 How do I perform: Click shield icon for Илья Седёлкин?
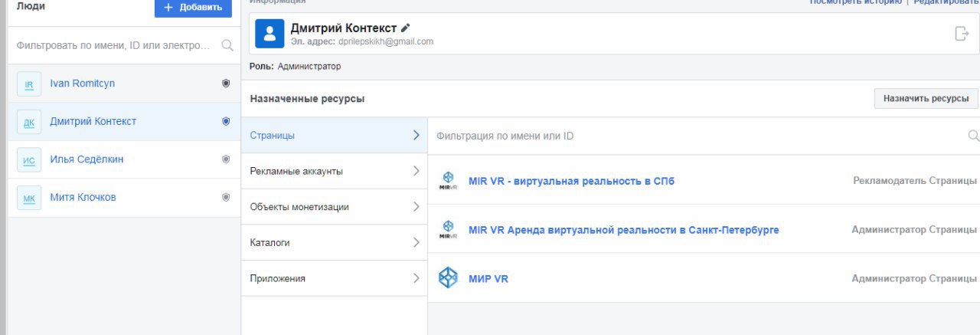click(x=226, y=159)
